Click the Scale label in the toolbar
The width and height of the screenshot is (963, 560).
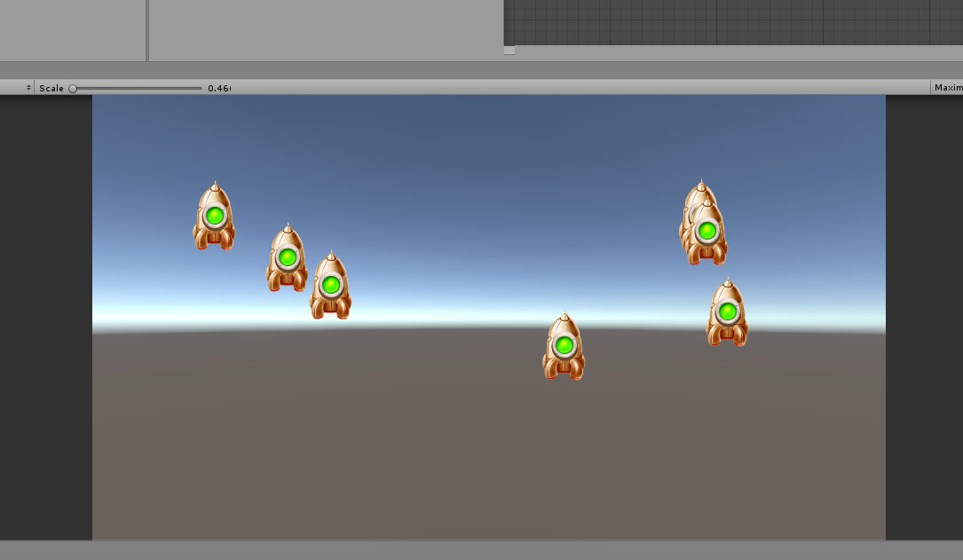[x=51, y=88]
